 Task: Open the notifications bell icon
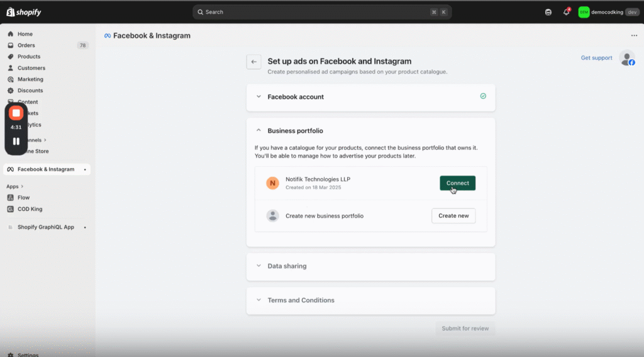566,12
